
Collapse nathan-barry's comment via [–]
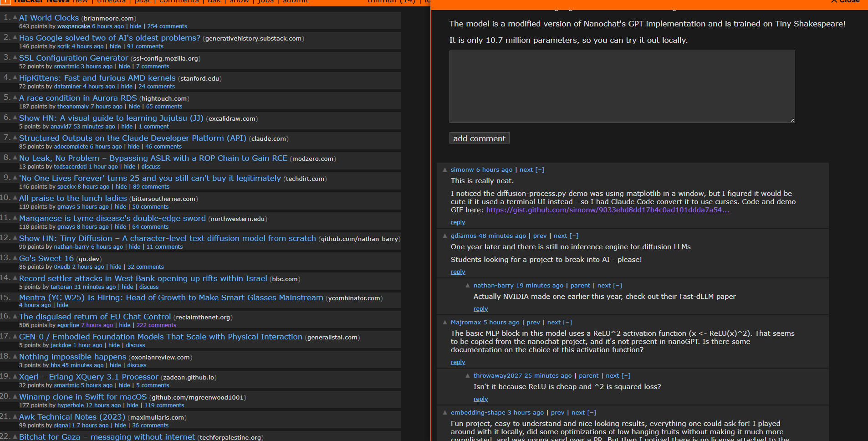(618, 286)
